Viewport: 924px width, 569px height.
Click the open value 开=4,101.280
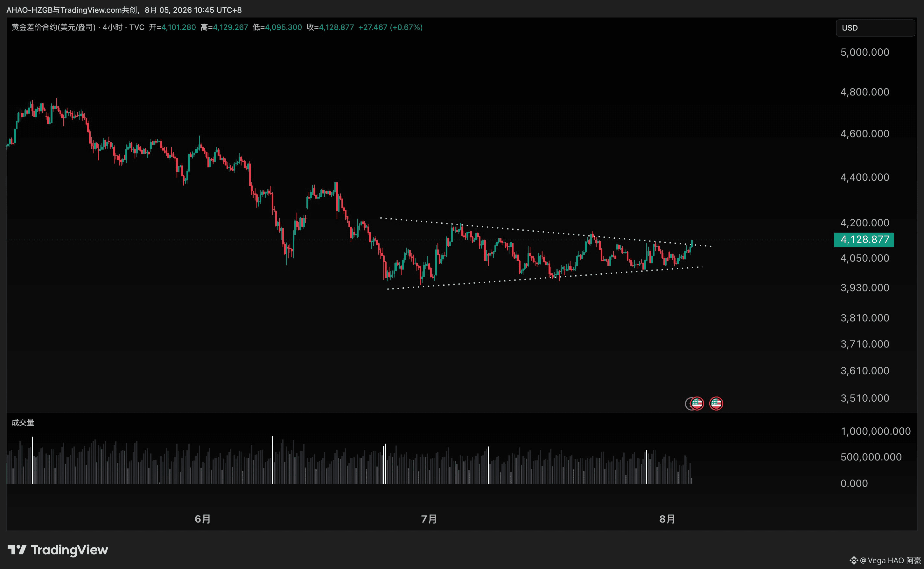(x=172, y=27)
